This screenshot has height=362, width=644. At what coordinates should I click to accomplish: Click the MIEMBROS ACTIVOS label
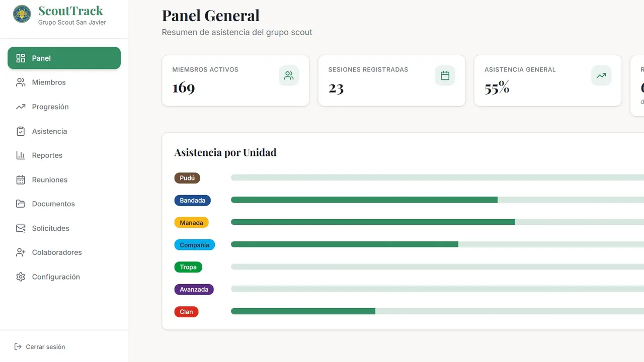(205, 69)
